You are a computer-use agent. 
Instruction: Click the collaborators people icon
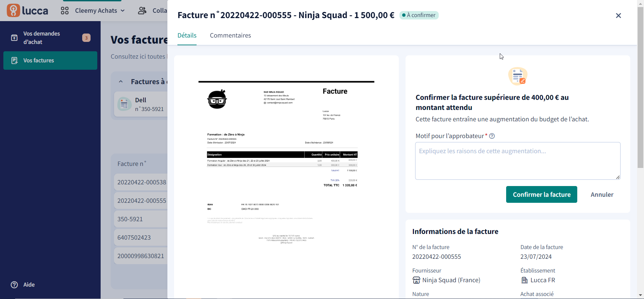coord(142,11)
